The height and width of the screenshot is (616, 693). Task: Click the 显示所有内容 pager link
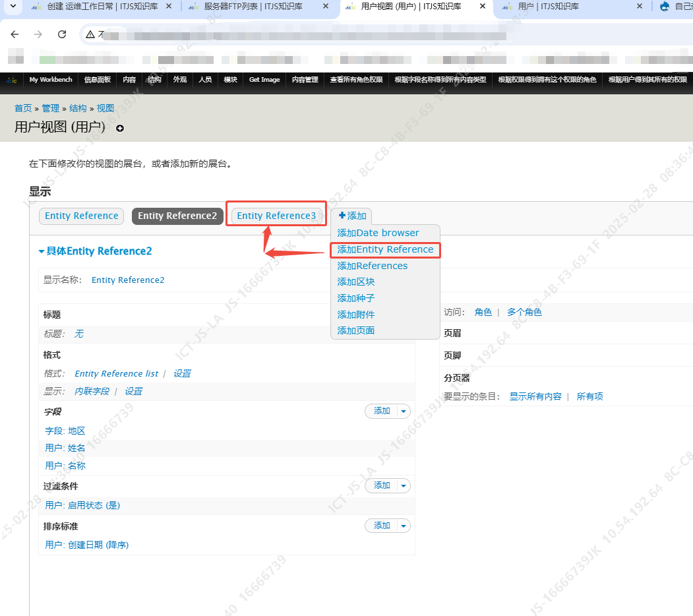click(535, 396)
